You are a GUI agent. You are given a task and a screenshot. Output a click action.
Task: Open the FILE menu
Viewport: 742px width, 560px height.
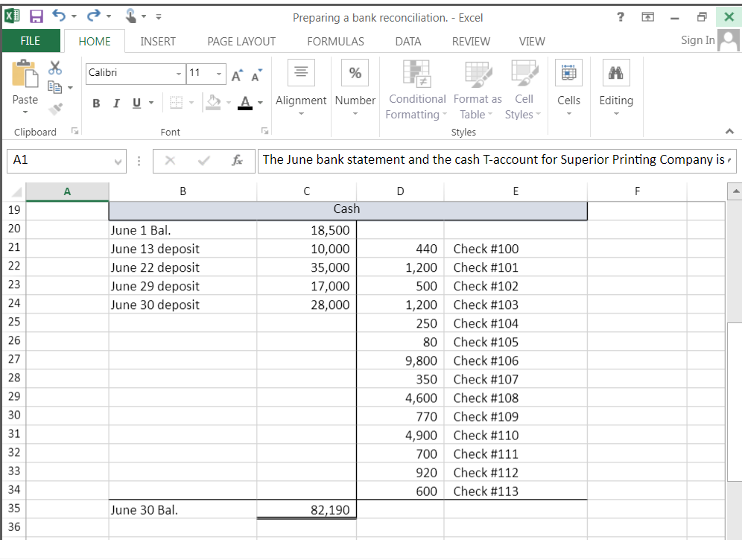click(31, 41)
